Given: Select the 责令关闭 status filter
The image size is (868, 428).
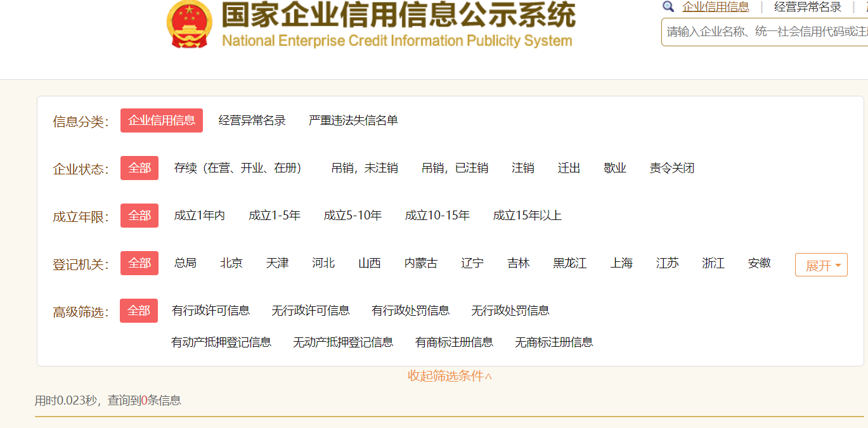Looking at the screenshot, I should 672,168.
